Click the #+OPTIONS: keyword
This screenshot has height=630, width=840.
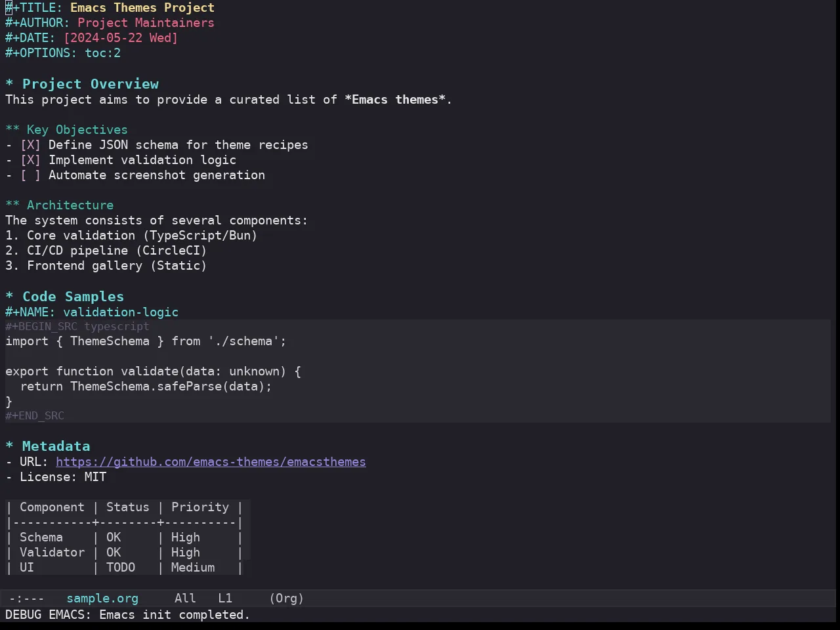(41, 53)
